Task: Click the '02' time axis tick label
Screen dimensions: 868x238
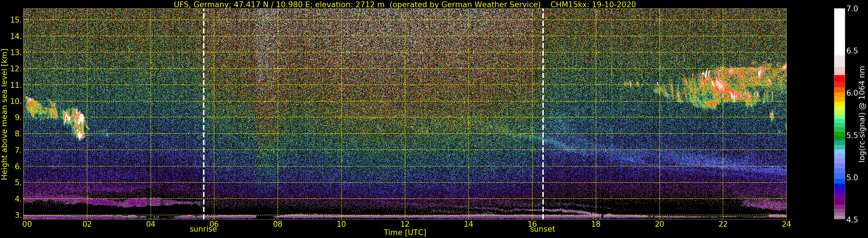Action: [x=87, y=224]
